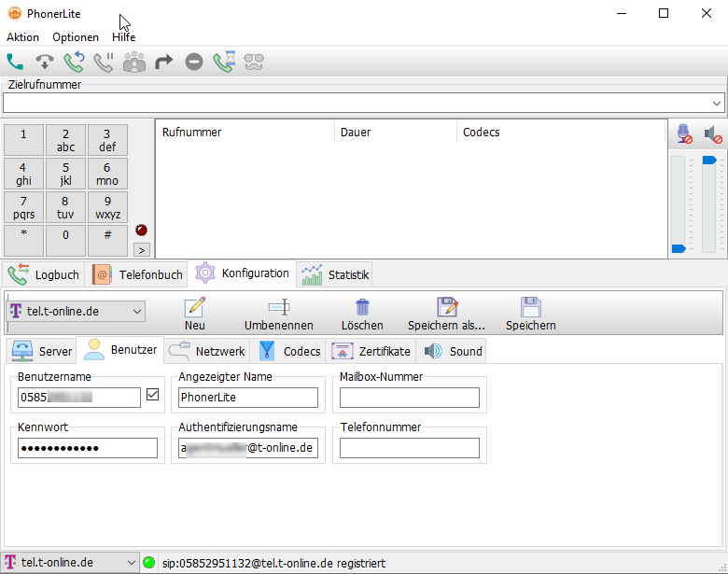This screenshot has width=728, height=574.
Task: Click the call transfer arrow icon
Action: click(163, 63)
